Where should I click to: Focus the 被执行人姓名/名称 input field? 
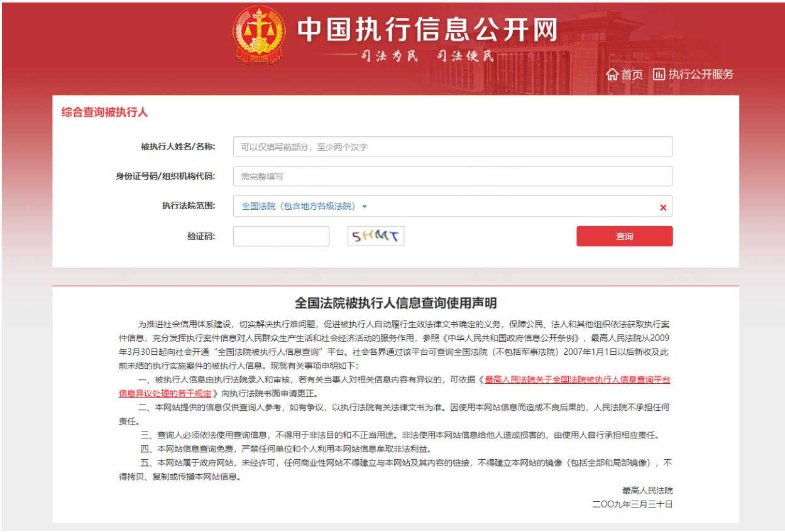click(453, 147)
